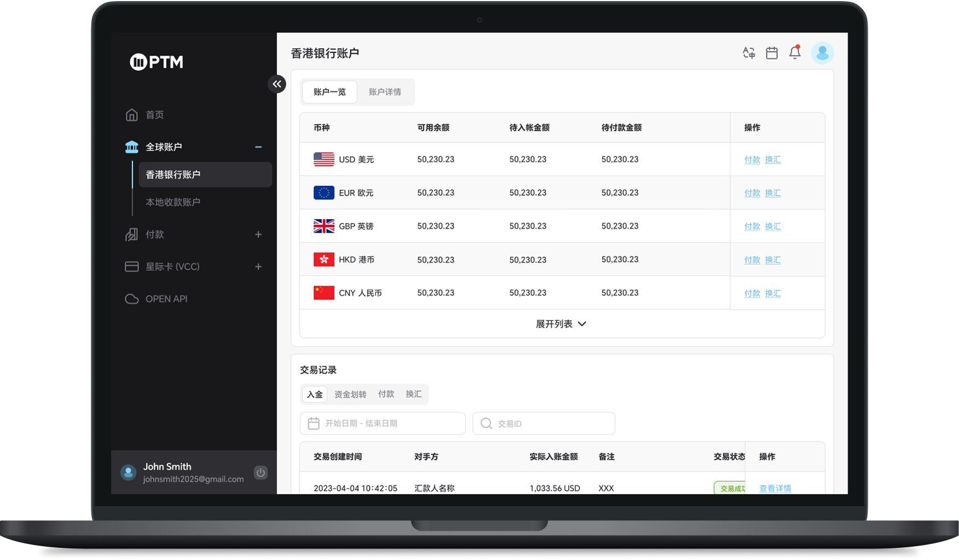
Task: Click 换汇 link for HKD row
Action: click(x=773, y=260)
